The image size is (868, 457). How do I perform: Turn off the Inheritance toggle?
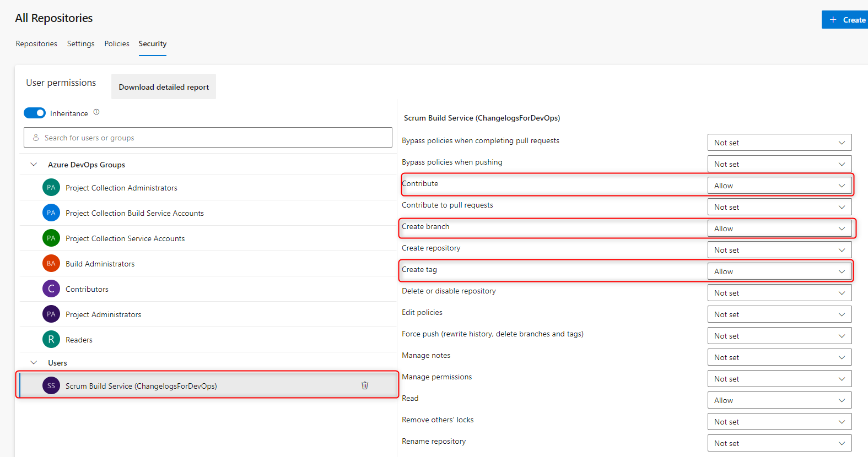[x=35, y=113]
